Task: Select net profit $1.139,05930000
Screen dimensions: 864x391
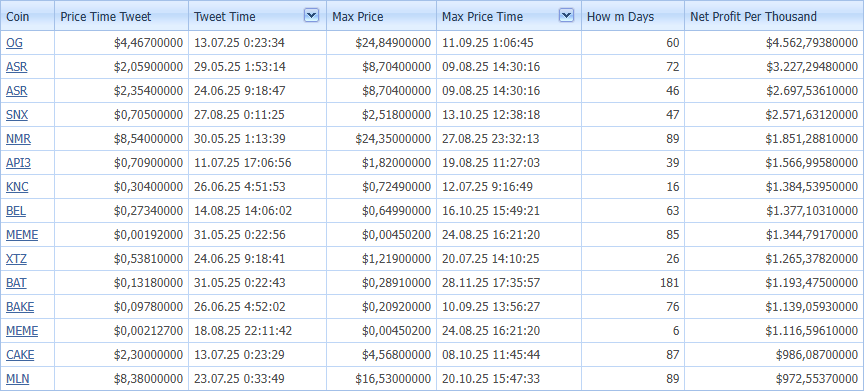Action: (774, 307)
